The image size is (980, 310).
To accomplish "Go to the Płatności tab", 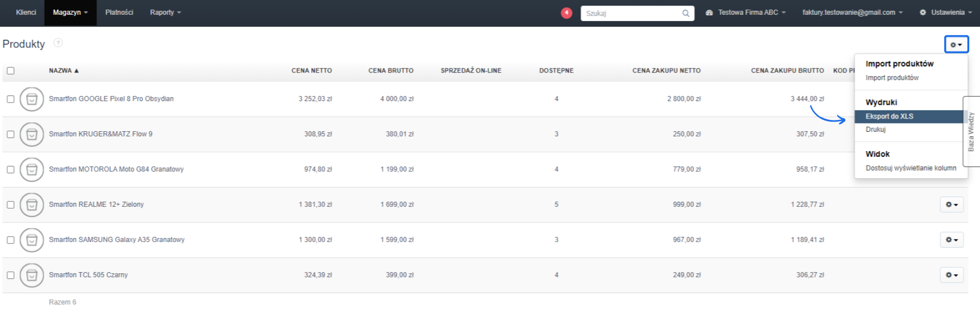I will click(119, 12).
